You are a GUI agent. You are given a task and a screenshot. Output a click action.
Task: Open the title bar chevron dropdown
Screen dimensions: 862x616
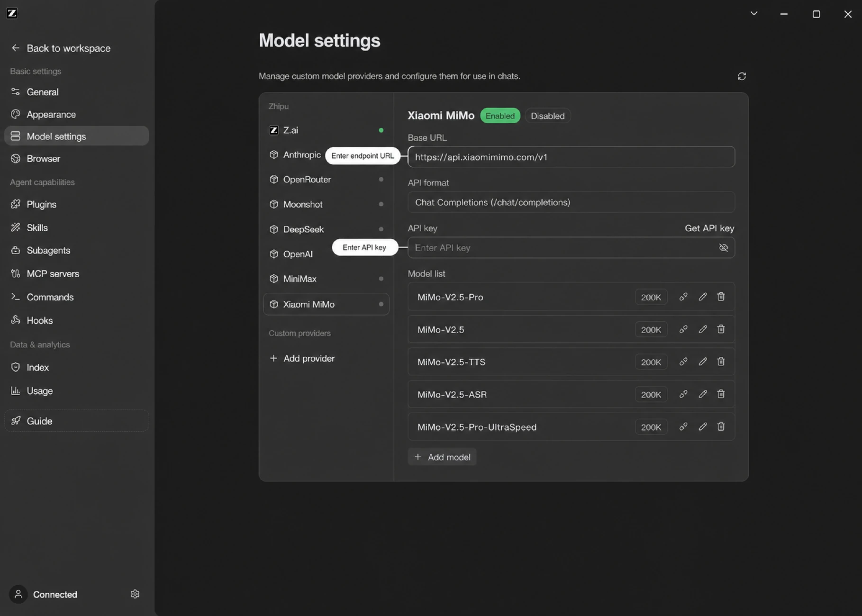754,13
